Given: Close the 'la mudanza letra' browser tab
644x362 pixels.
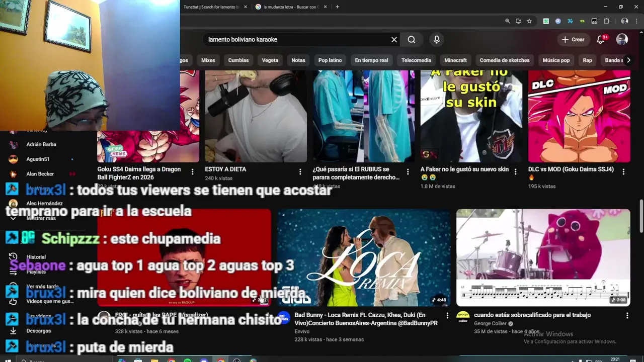Looking at the screenshot, I should [326, 7].
